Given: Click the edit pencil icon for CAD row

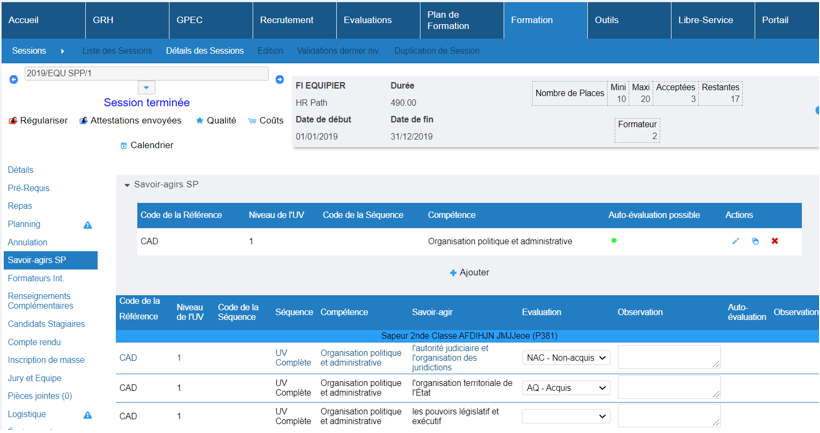Looking at the screenshot, I should 736,241.
